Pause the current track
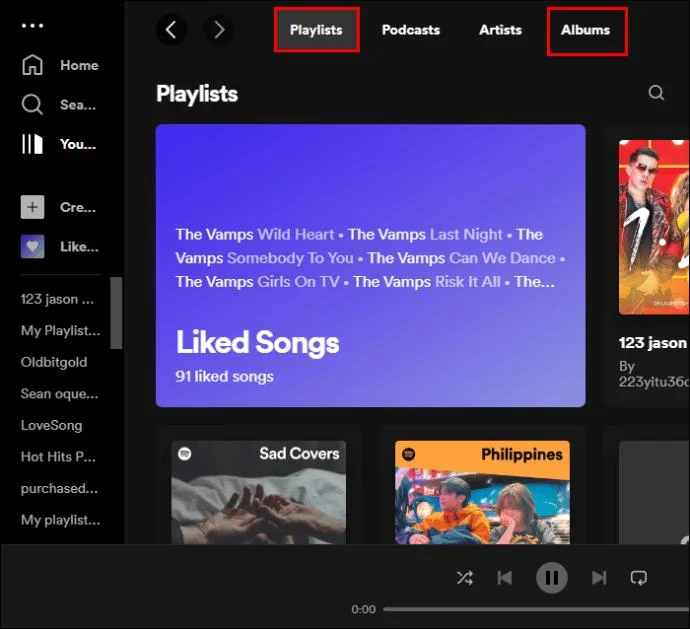Image resolution: width=690 pixels, height=629 pixels. [x=551, y=578]
